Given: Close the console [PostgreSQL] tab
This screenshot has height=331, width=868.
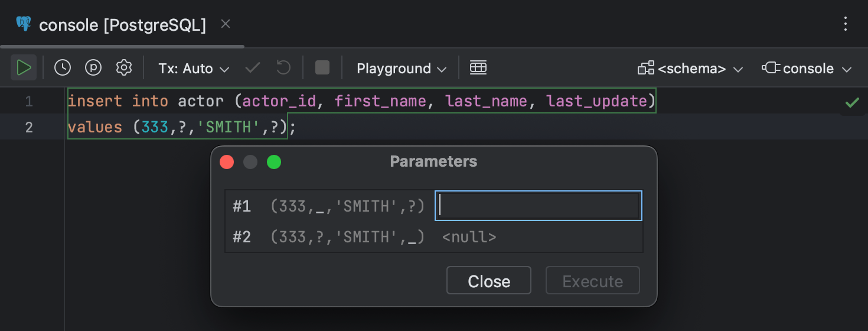Looking at the screenshot, I should click(225, 24).
